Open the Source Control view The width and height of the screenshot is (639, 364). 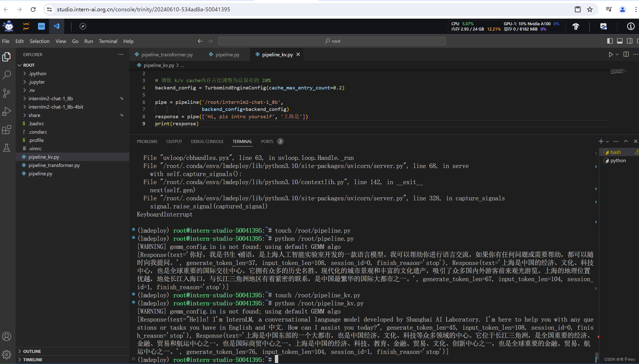click(7, 93)
